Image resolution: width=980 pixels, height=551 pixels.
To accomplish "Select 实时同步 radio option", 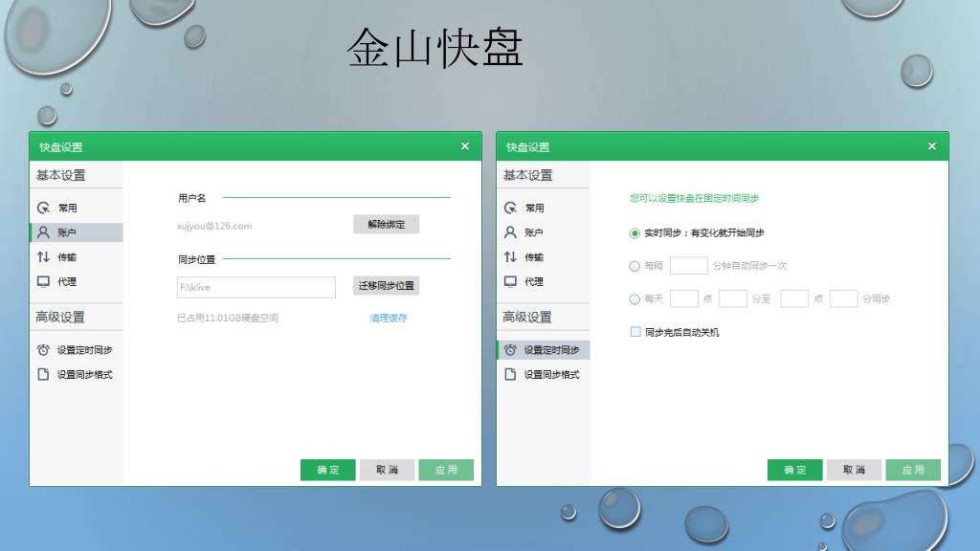I will click(635, 233).
